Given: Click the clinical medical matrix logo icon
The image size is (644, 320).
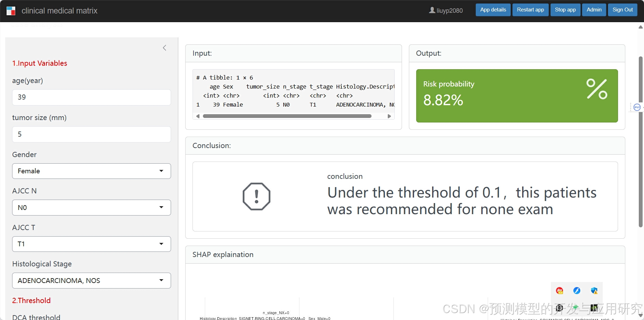Looking at the screenshot, I should coord(11,11).
